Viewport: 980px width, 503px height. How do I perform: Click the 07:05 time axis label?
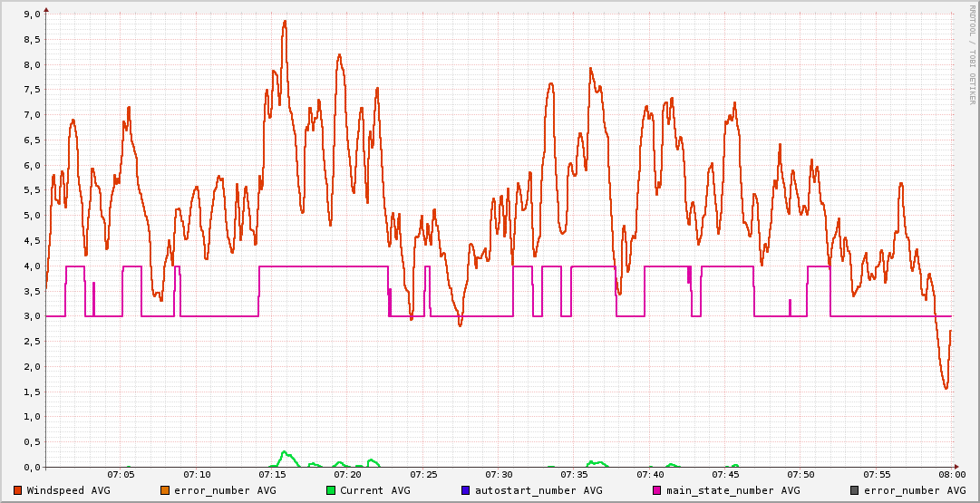point(121,474)
